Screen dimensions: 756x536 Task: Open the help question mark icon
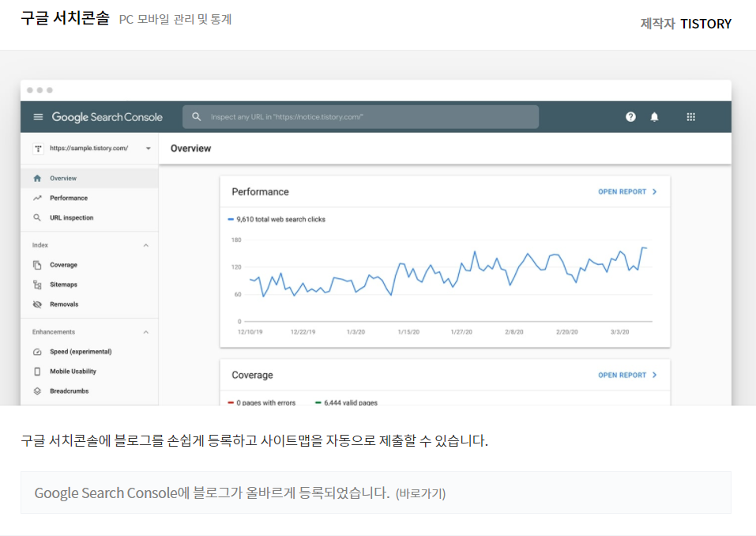[630, 117]
